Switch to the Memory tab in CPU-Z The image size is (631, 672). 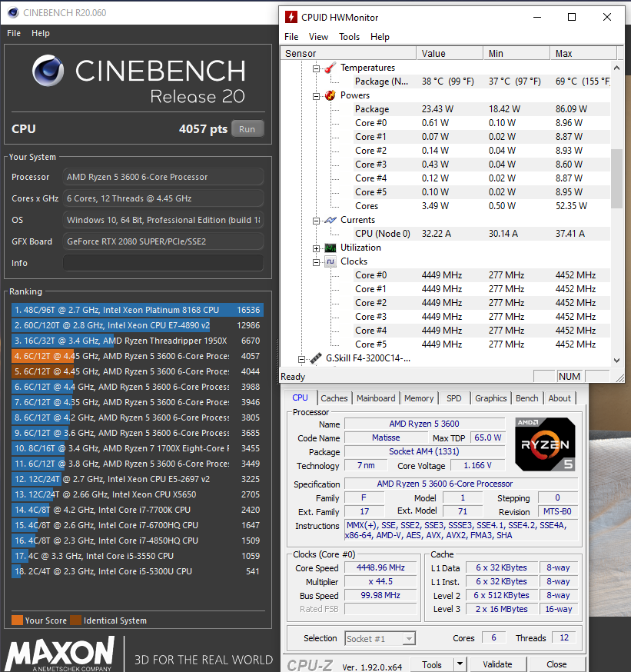pyautogui.click(x=419, y=398)
